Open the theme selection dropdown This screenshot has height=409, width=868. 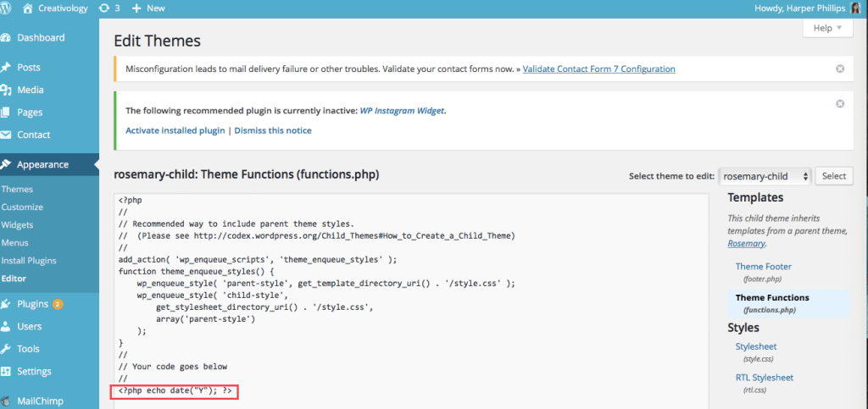765,176
